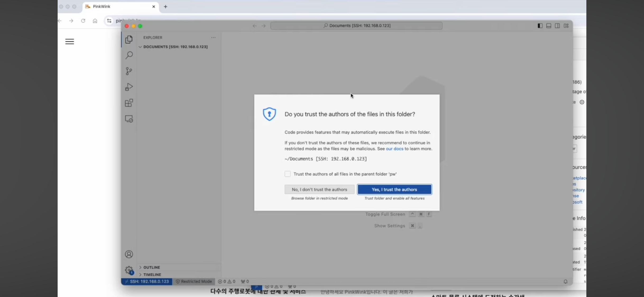Open the Search view icon
Screen dimensions: 644x297
click(x=129, y=55)
